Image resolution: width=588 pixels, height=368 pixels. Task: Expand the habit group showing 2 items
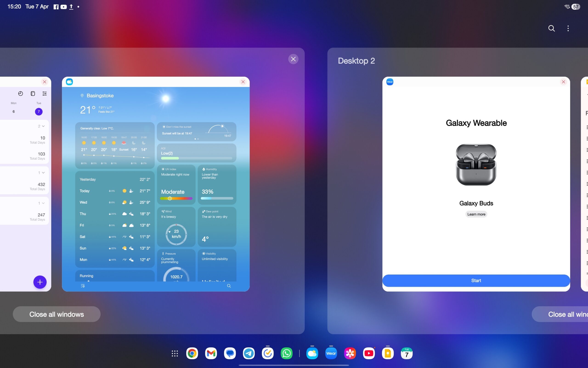(x=41, y=126)
